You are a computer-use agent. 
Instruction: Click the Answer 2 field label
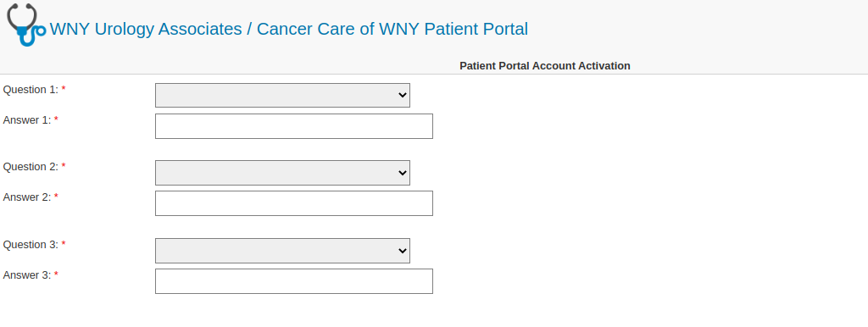click(x=27, y=197)
